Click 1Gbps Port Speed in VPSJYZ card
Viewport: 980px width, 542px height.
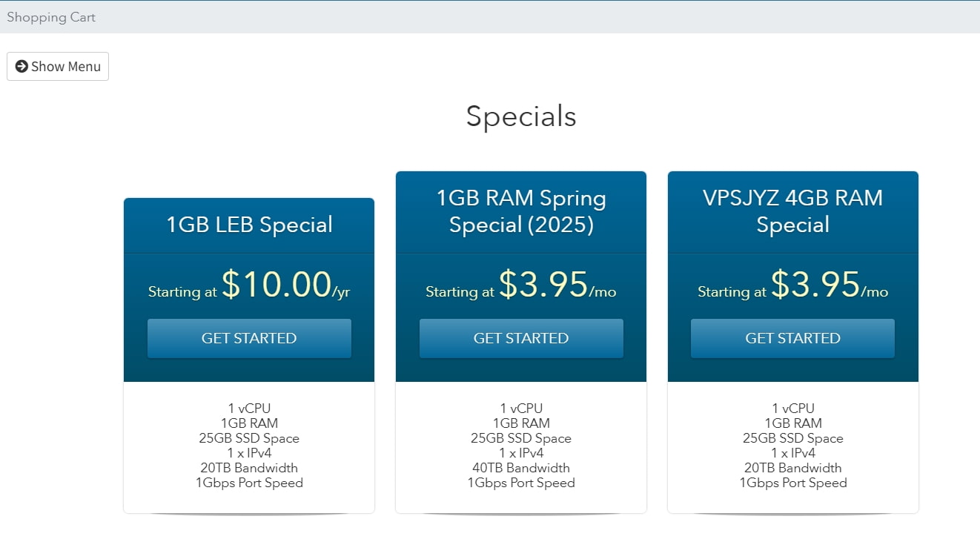[x=792, y=483]
